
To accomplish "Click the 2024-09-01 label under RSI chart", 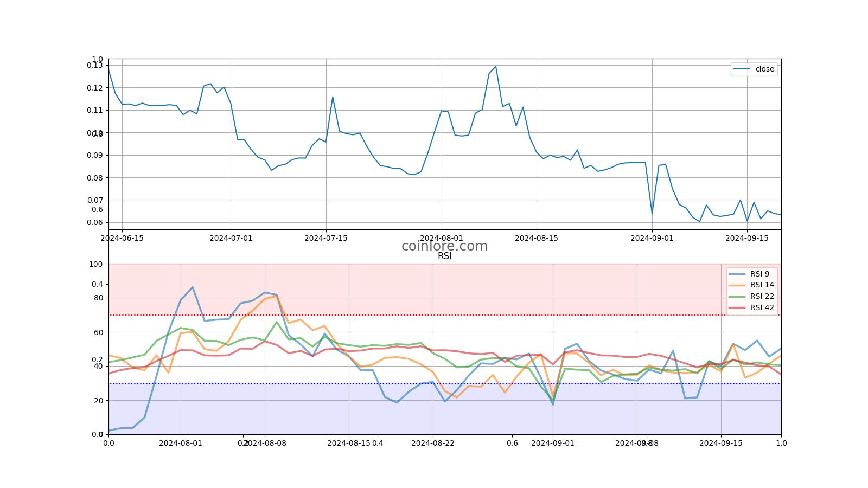I will point(553,443).
